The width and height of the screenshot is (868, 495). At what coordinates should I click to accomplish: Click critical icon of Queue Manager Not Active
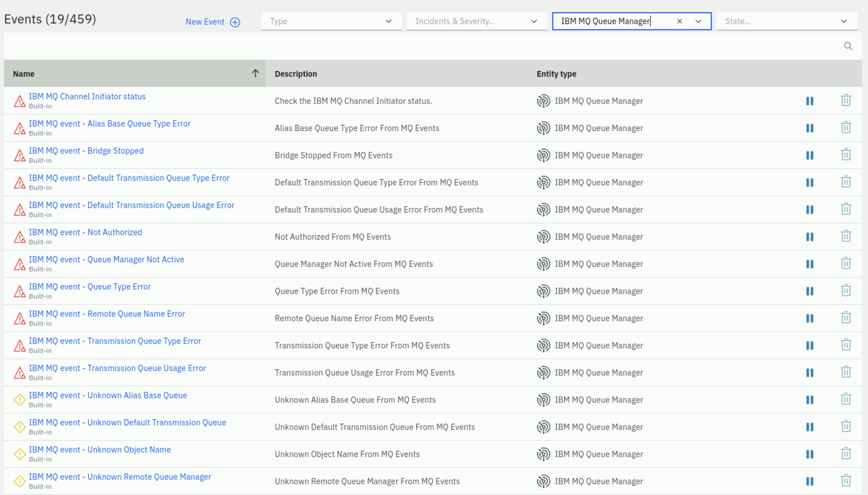click(20, 264)
